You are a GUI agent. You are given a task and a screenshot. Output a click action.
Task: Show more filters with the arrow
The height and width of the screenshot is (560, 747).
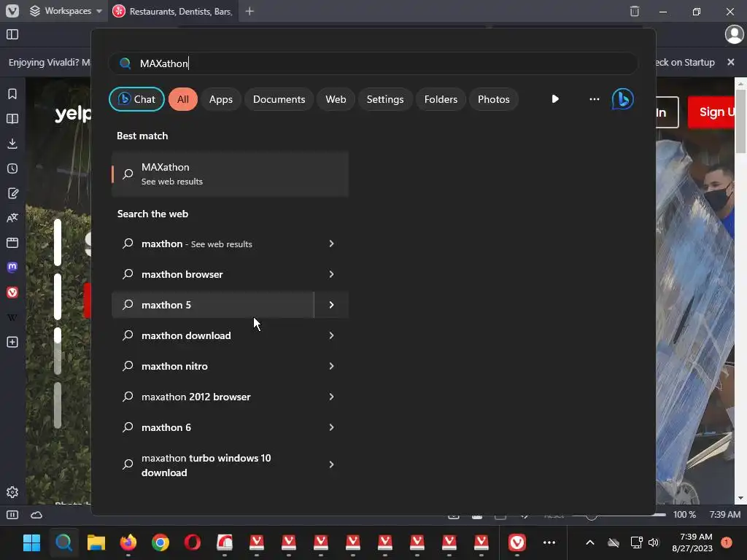pyautogui.click(x=555, y=99)
